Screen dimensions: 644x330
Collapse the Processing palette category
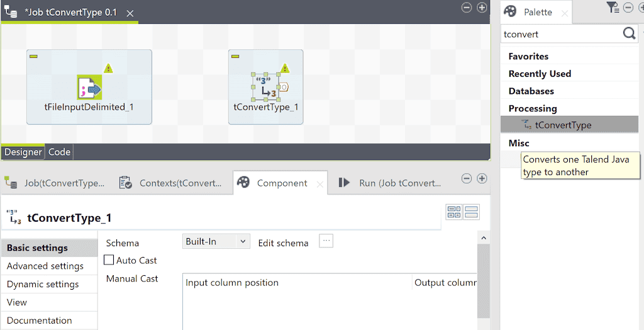point(533,108)
